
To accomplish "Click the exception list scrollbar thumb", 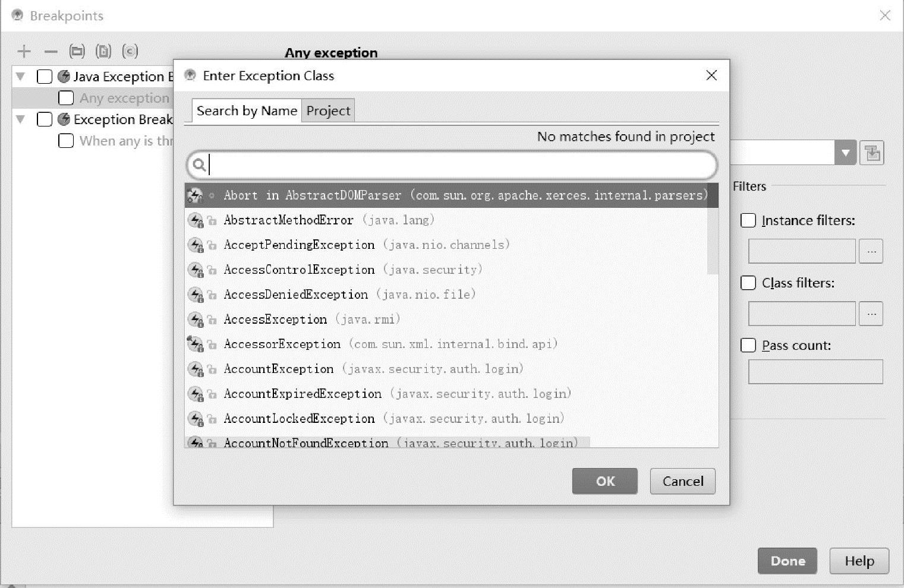I will pyautogui.click(x=713, y=232).
